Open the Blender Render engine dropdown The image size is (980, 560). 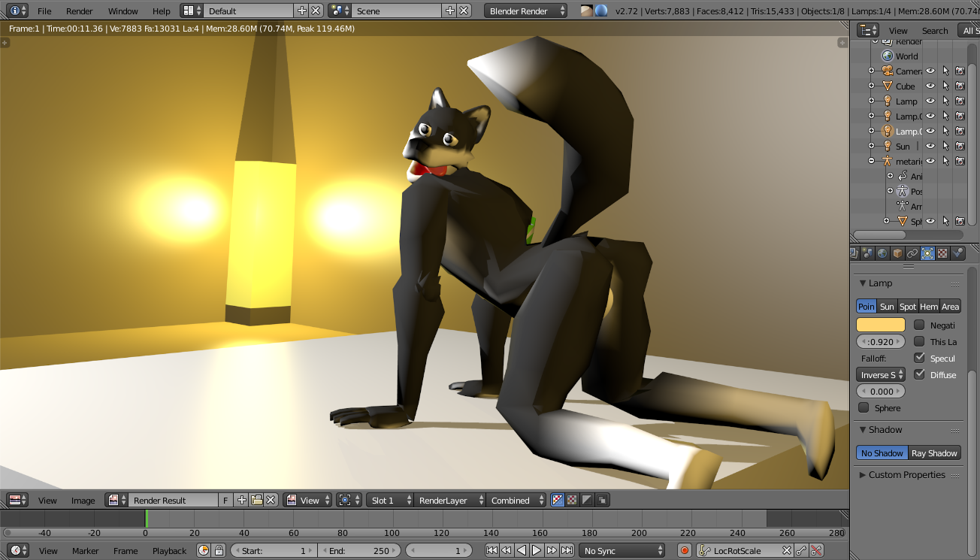point(526,11)
